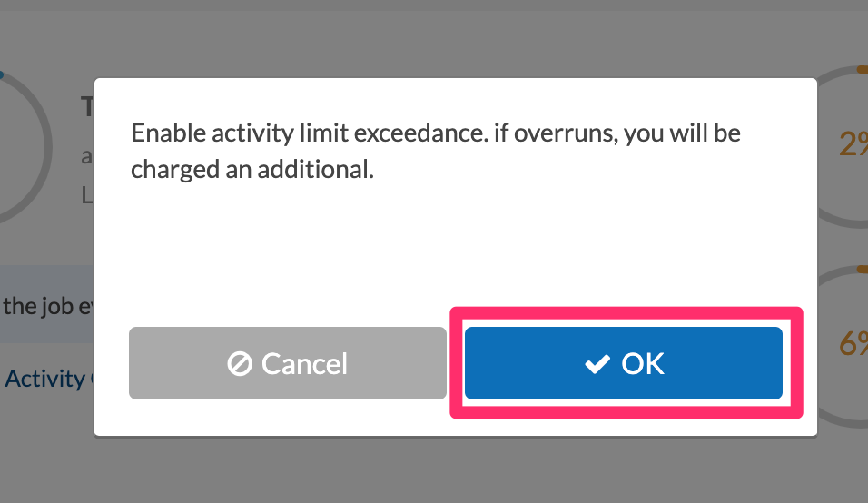Viewport: 868px width, 503px height.
Task: Click the 'charged an additional.' text line
Action: (x=252, y=170)
